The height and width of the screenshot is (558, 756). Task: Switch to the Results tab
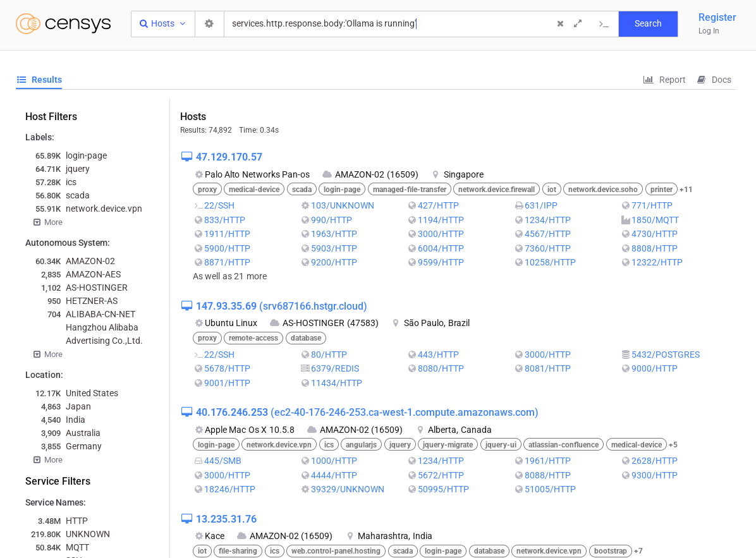coord(39,80)
